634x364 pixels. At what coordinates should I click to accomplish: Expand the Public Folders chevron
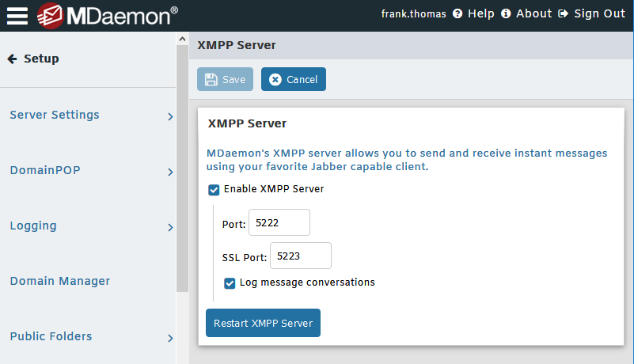pyautogui.click(x=170, y=339)
